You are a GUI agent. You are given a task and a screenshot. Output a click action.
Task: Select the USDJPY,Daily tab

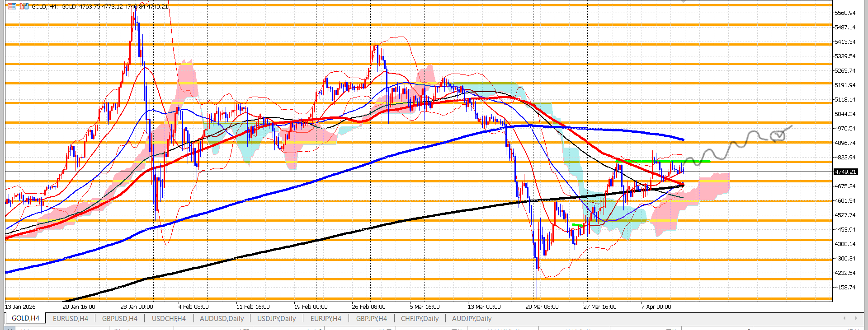point(276,318)
